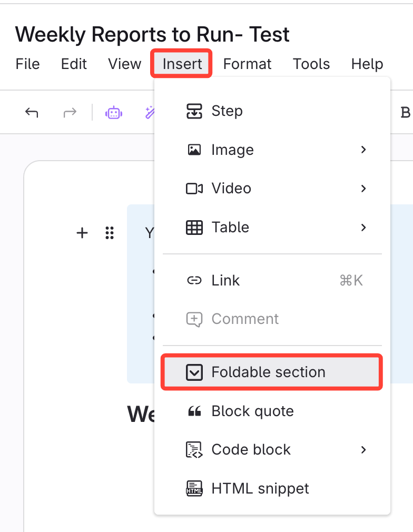Screen dimensions: 413x532
Task: Insert a Step from the menu
Action: click(x=227, y=111)
